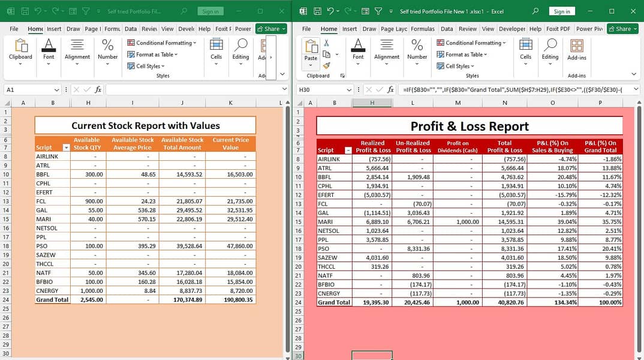Viewport: 644px width, 360px height.
Task: Click Redo icon in right Excel window
Action: point(347,11)
